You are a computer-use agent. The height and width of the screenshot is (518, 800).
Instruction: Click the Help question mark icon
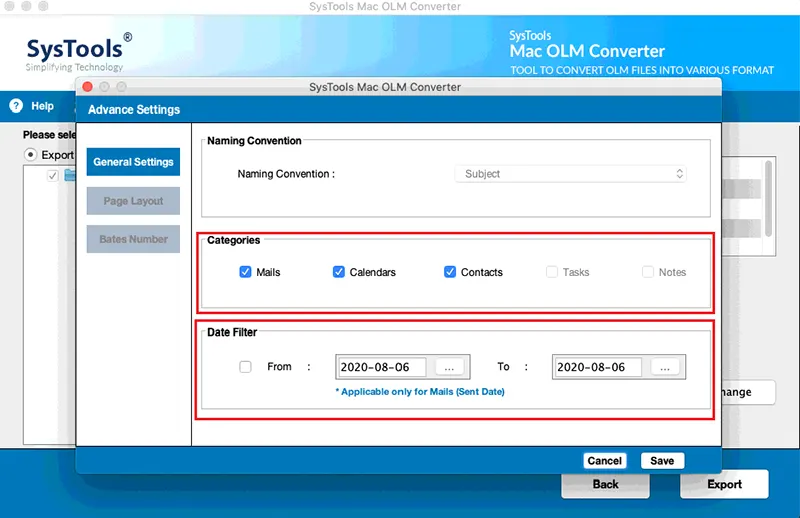point(16,106)
